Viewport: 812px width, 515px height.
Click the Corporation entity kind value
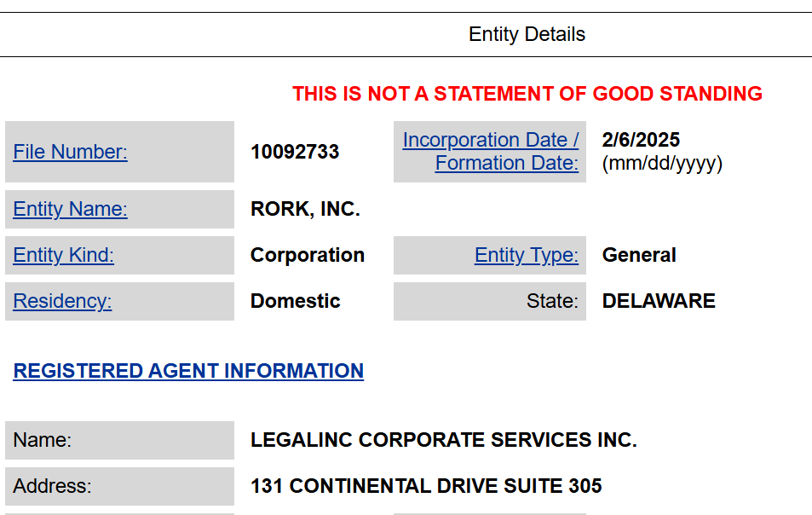tap(308, 255)
